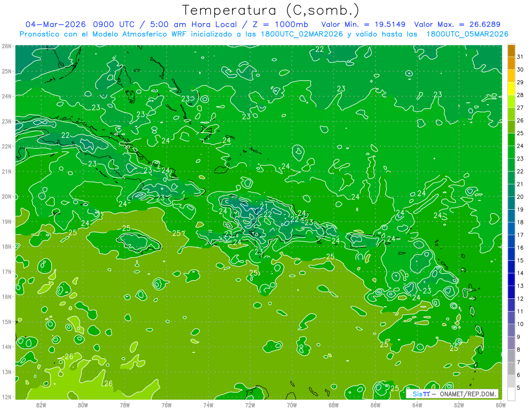Click the 18N latitude axis label
This screenshot has height=411, width=532.
pyautogui.click(x=7, y=247)
